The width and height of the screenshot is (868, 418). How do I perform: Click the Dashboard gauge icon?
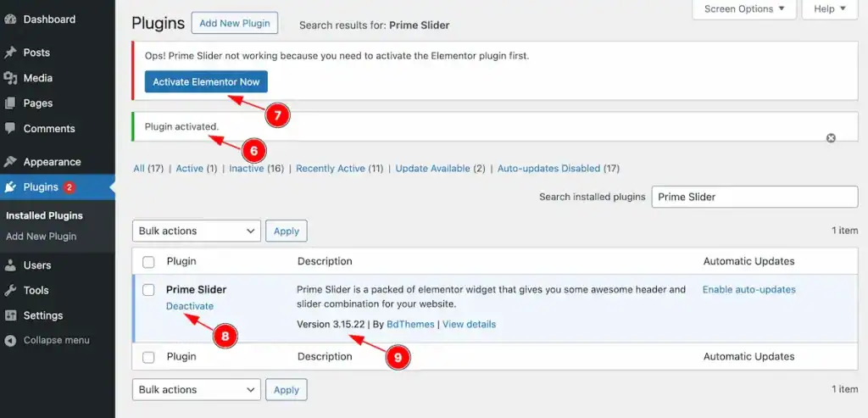pos(10,20)
